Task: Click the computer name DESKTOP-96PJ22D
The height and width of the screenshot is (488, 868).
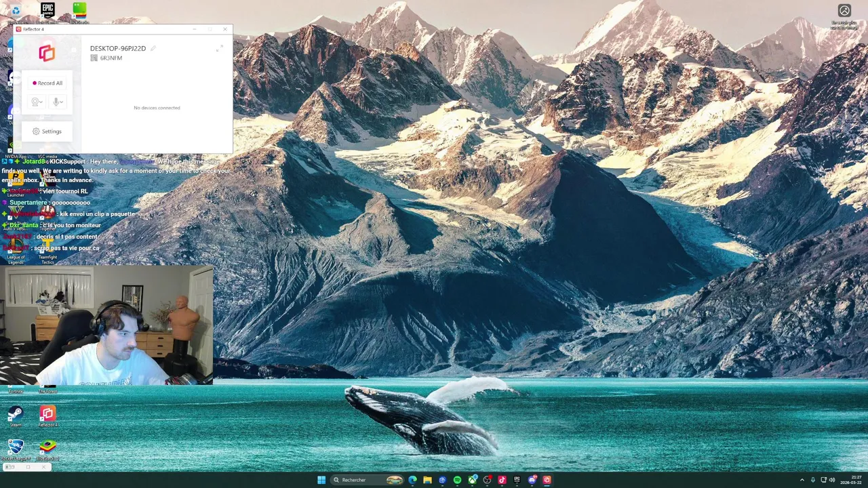Action: tap(118, 48)
